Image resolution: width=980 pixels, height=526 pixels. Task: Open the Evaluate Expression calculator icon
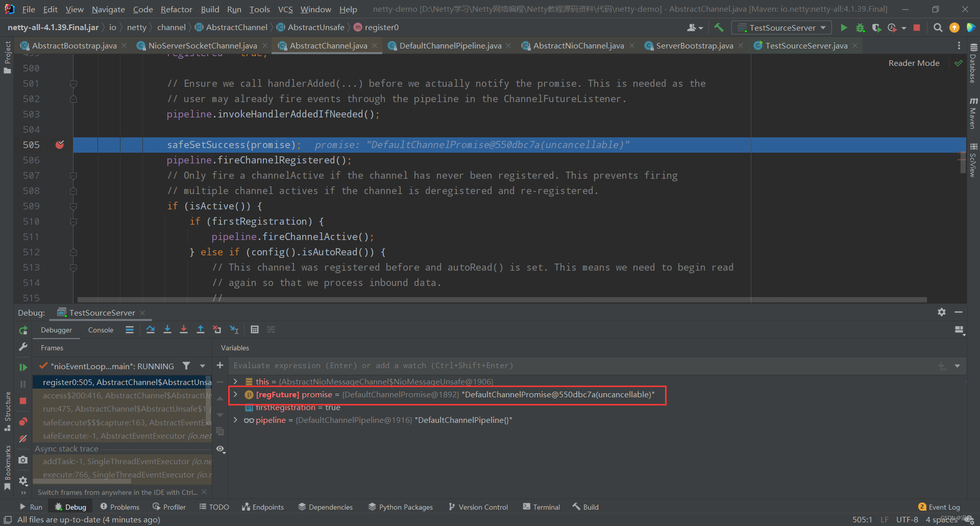pyautogui.click(x=255, y=330)
